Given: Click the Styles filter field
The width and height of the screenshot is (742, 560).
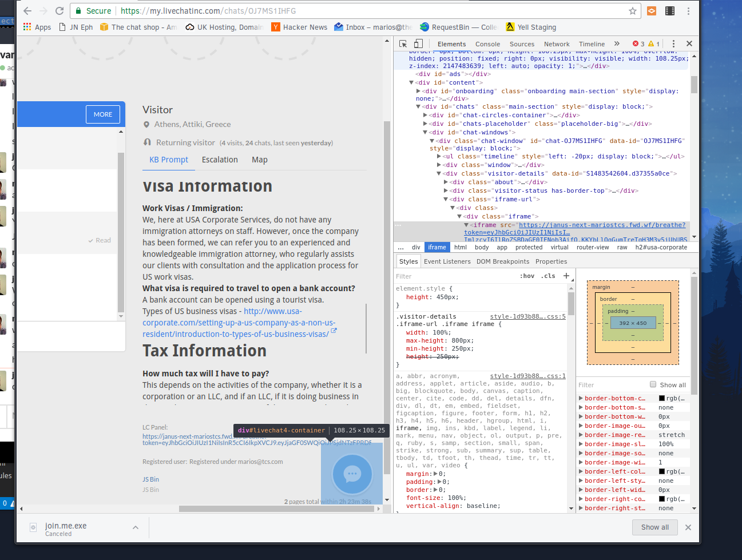Looking at the screenshot, I should (x=455, y=276).
